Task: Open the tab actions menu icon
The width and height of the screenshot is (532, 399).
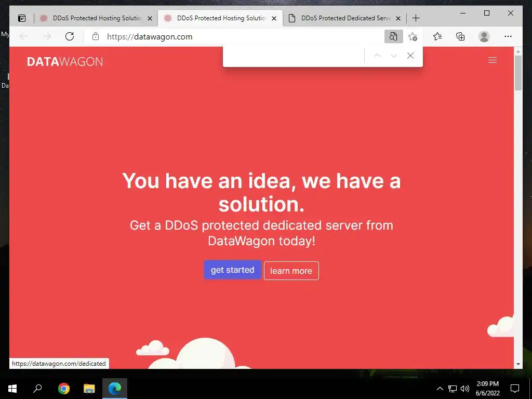Action: point(22,18)
